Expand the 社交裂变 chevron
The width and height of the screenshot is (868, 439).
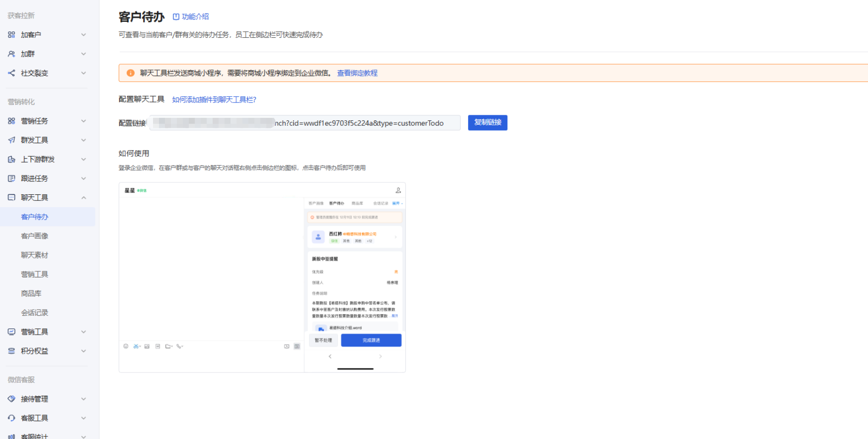(83, 73)
